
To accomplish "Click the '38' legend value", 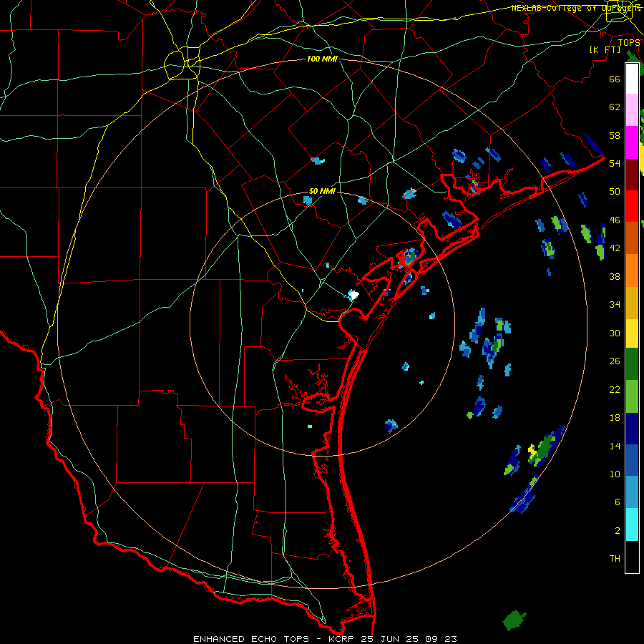I will 615,276.
